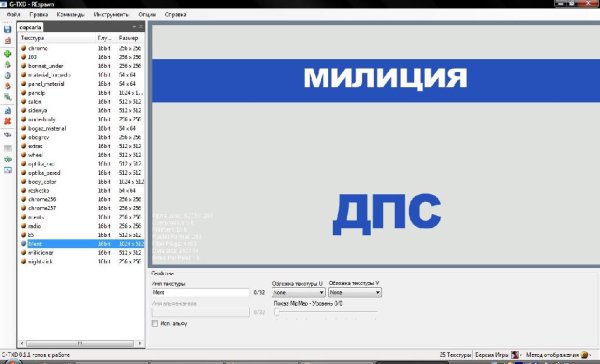The width and height of the screenshot is (600, 364).
Task: Click the round blue clock-like toolbar icon
Action: click(7, 75)
